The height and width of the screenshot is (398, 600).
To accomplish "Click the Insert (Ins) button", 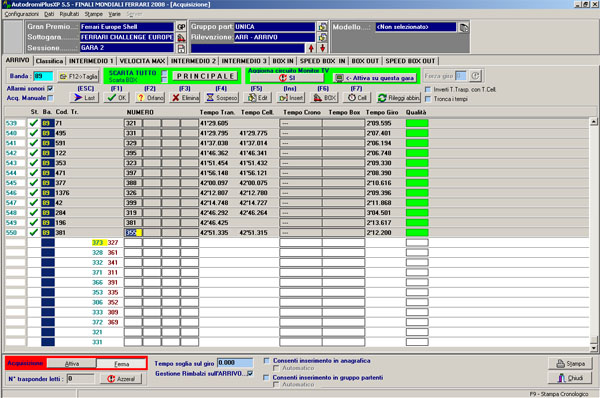I will tap(290, 98).
